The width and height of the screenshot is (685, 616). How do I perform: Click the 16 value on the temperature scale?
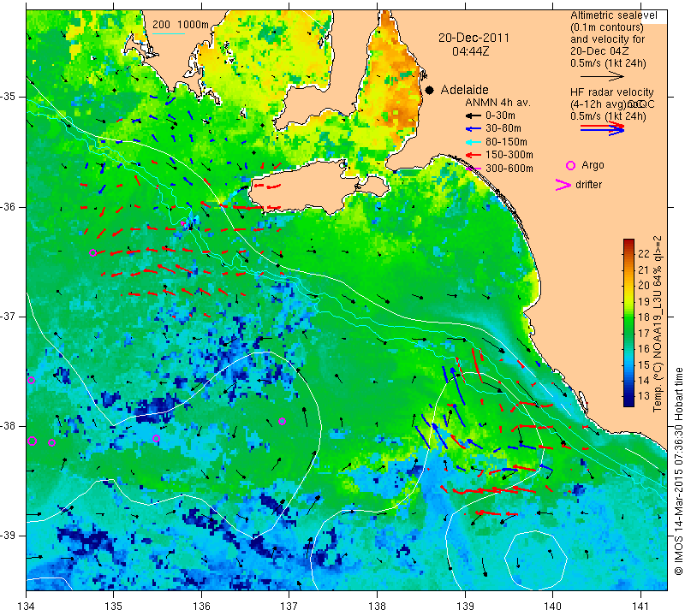[644, 349]
